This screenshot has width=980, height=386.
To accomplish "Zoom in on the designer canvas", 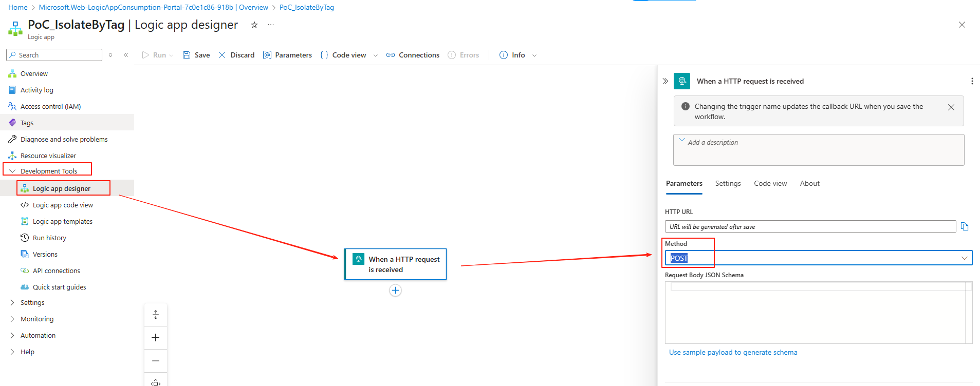I will 156,338.
